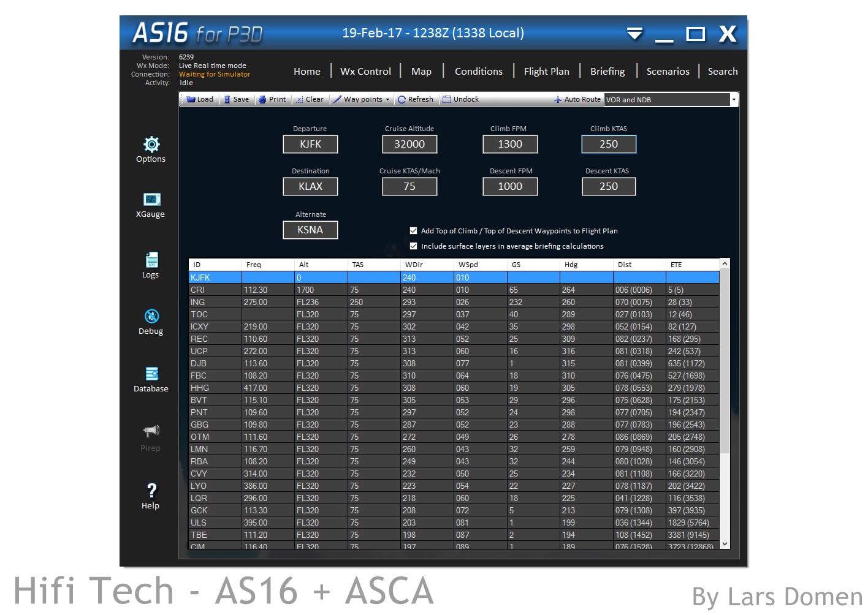Expand the VOR and NDB dropdown
This screenshot has width=868, height=615.
click(733, 99)
